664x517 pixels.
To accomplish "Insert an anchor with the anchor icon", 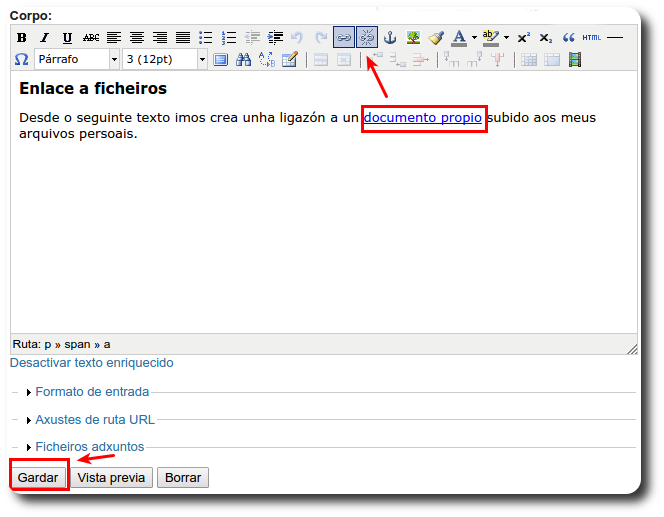I will point(390,38).
